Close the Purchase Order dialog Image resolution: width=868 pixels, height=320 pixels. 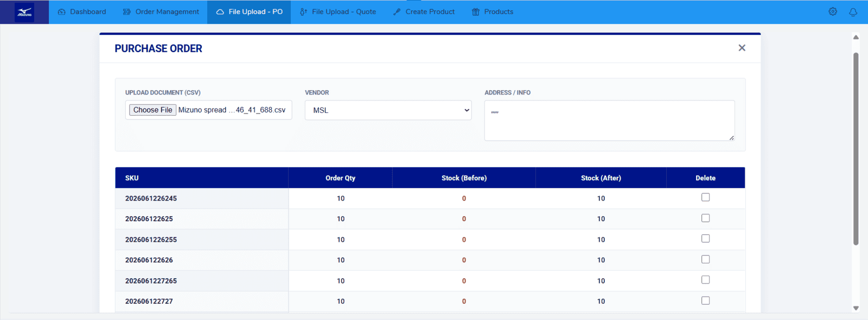[742, 48]
